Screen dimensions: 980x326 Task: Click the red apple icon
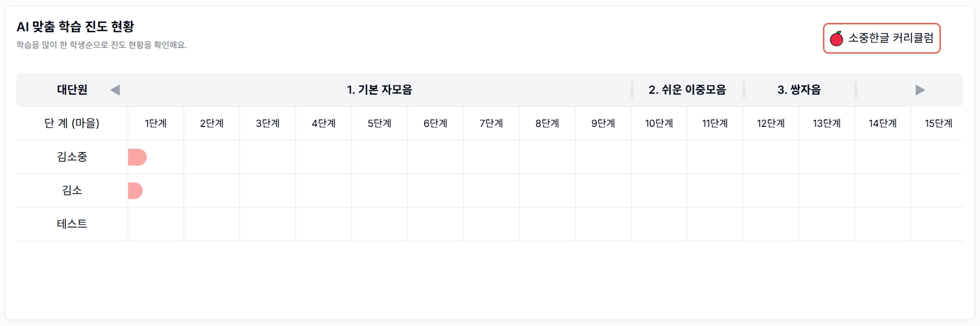coord(836,38)
